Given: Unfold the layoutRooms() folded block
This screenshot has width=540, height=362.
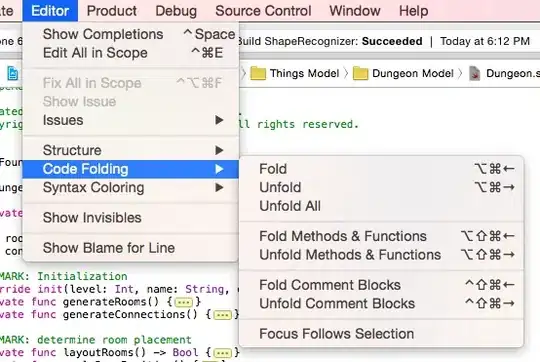Looking at the screenshot, I should (222, 353).
